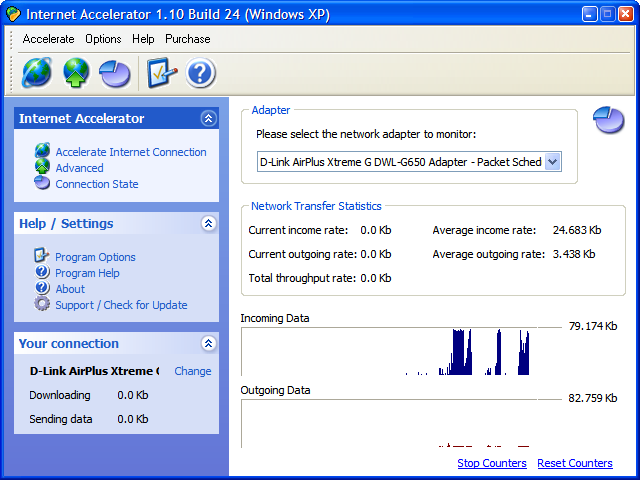Open the Options menu

point(103,39)
